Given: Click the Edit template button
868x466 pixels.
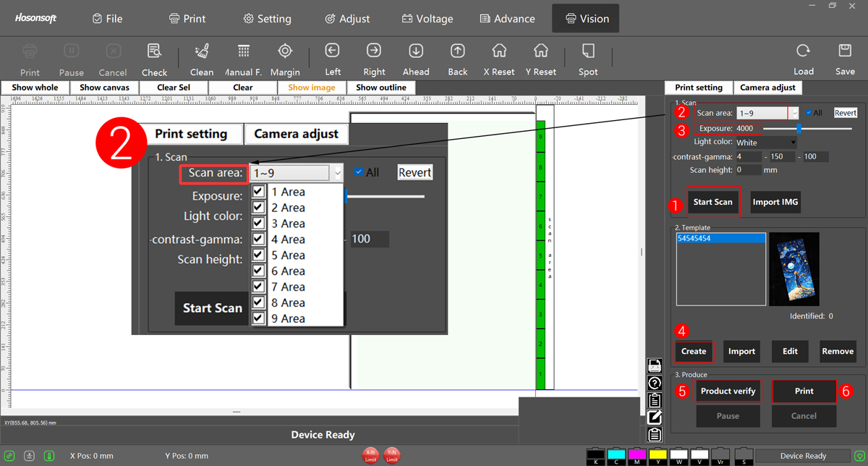Looking at the screenshot, I should pos(790,351).
